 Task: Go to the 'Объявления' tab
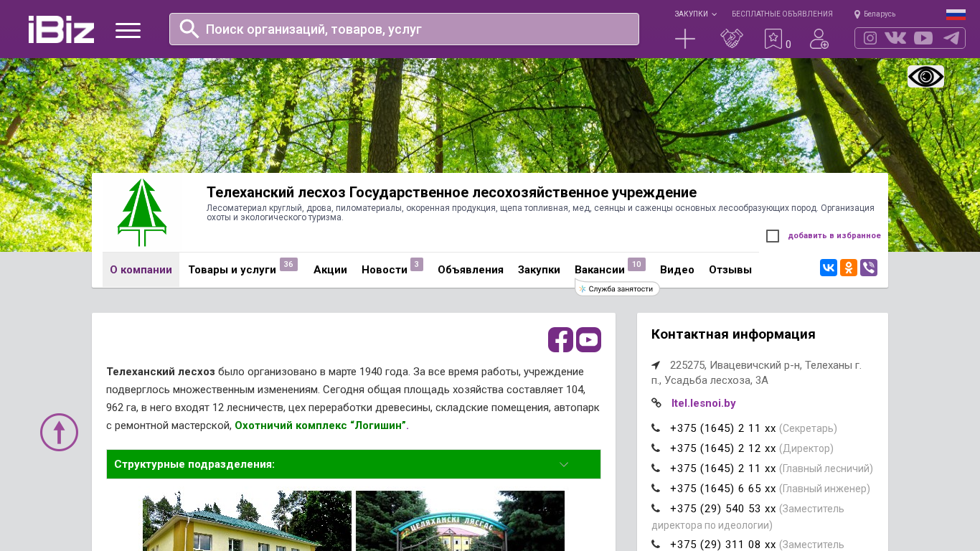[471, 270]
